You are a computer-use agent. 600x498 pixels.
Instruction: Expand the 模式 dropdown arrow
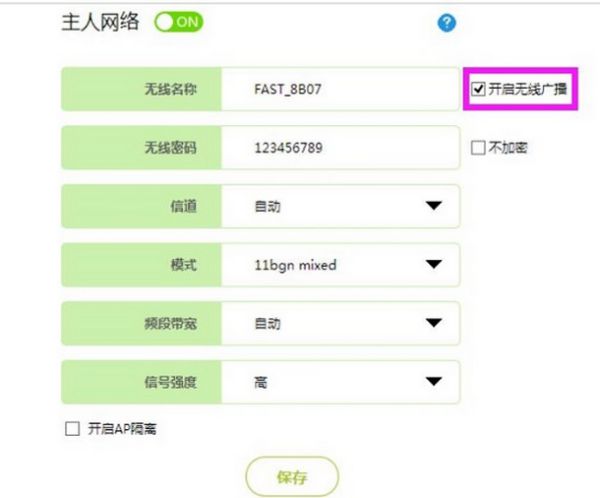click(434, 265)
